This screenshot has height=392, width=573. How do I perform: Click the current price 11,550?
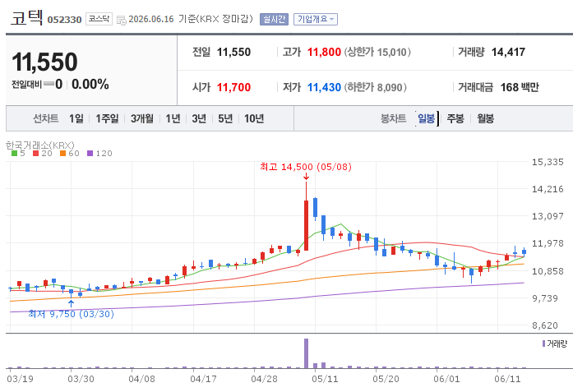[44, 62]
